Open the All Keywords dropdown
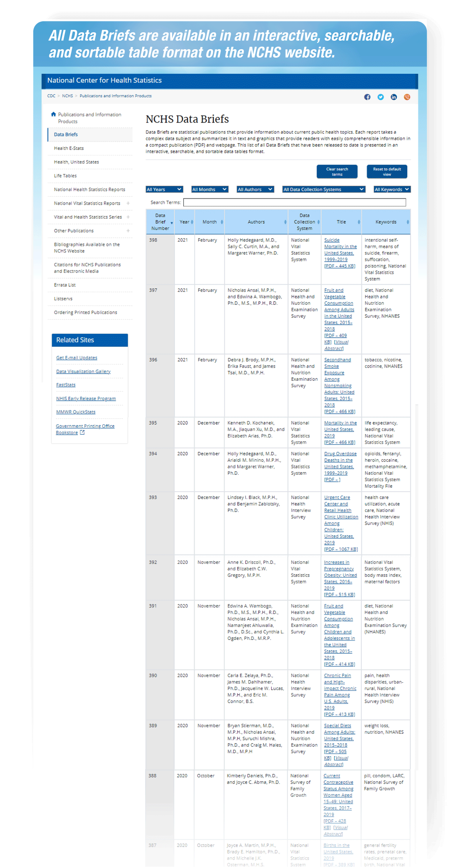 point(392,189)
